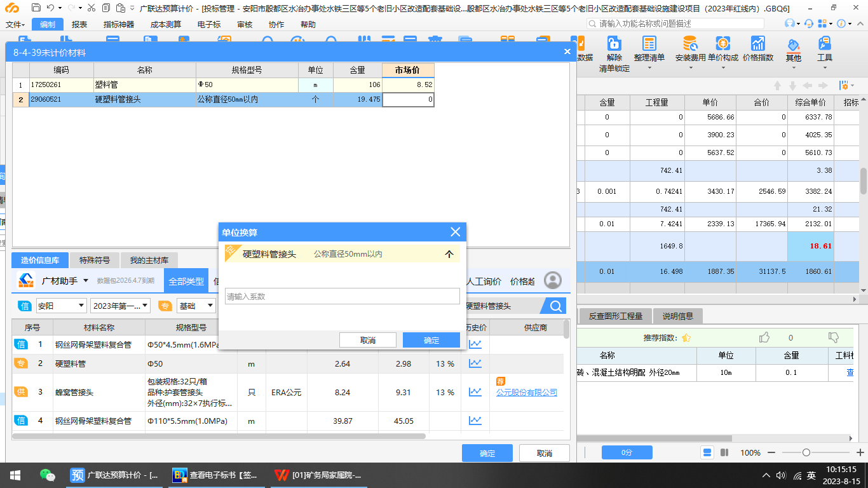Click the cut scissors icon
The height and width of the screenshot is (488, 868).
91,8
